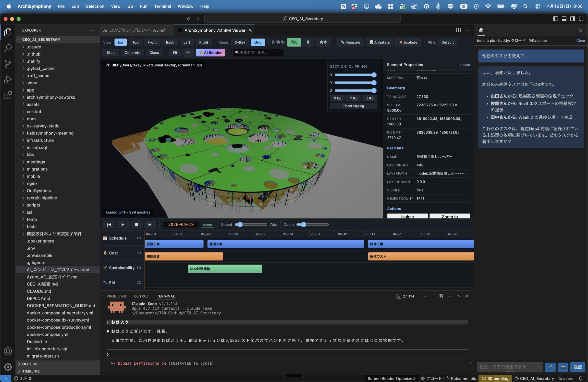Click the AI Render button

[x=210, y=53]
